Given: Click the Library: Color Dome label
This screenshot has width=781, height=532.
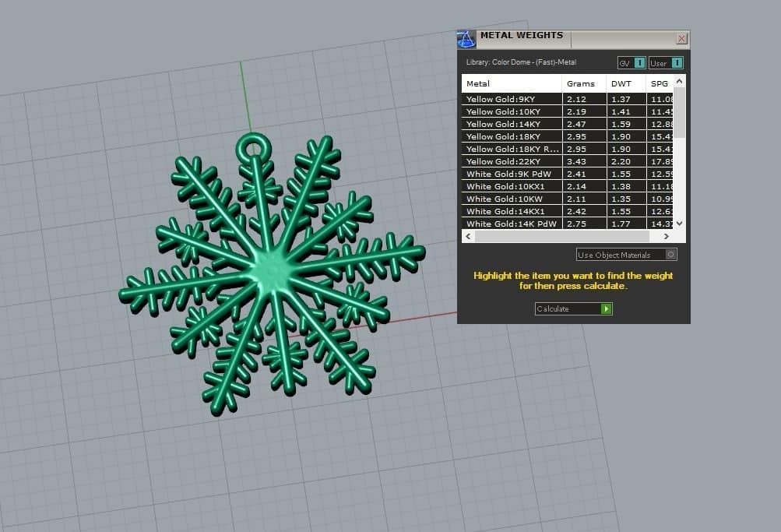Looking at the screenshot, I should click(x=521, y=62).
